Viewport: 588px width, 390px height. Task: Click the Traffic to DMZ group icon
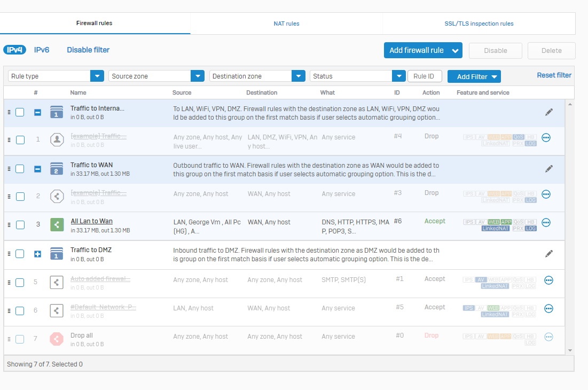(x=57, y=254)
